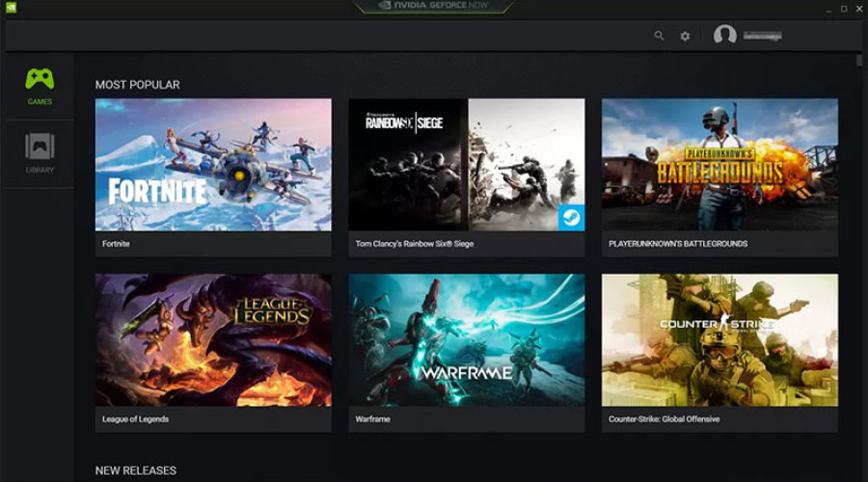Click 'Counter-Strike: Global Offensive' title label

point(664,419)
